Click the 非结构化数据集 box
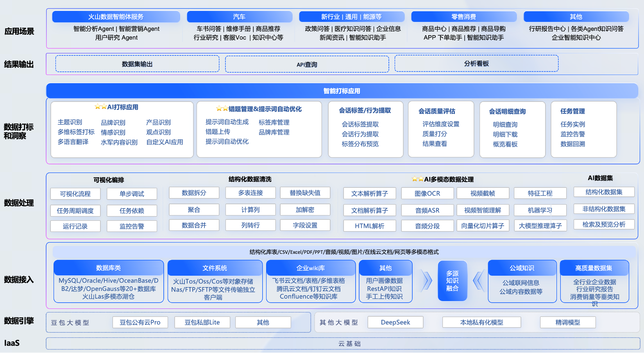 coord(604,209)
